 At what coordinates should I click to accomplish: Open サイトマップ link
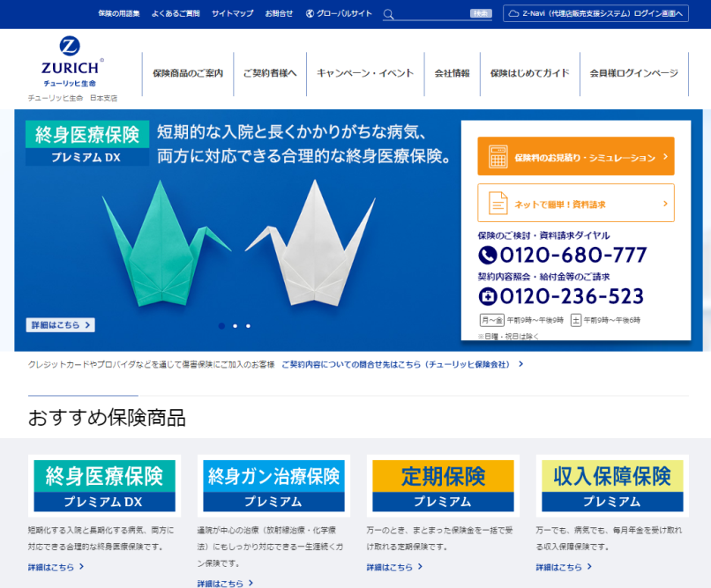[x=232, y=13]
